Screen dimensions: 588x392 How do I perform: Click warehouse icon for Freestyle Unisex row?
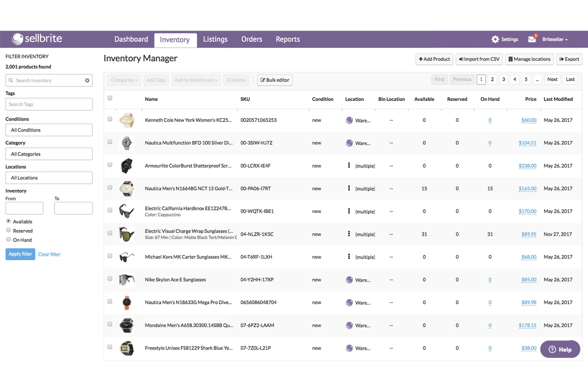click(349, 348)
